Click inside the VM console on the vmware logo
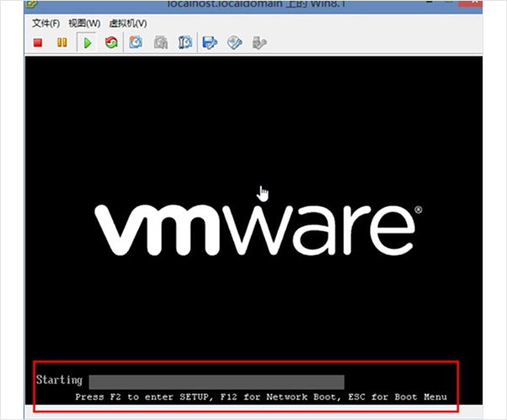The width and height of the screenshot is (507, 420). click(x=259, y=230)
